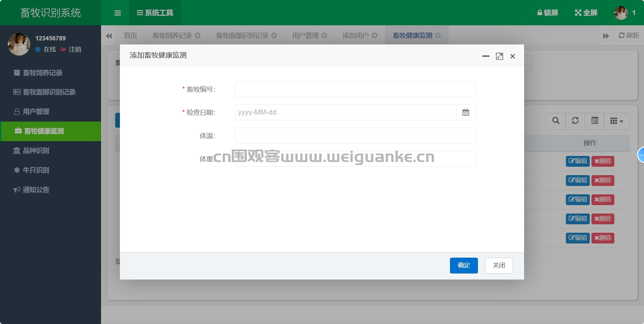The height and width of the screenshot is (324, 644).
Task: Click the 注销 logout link
Action: pos(71,49)
